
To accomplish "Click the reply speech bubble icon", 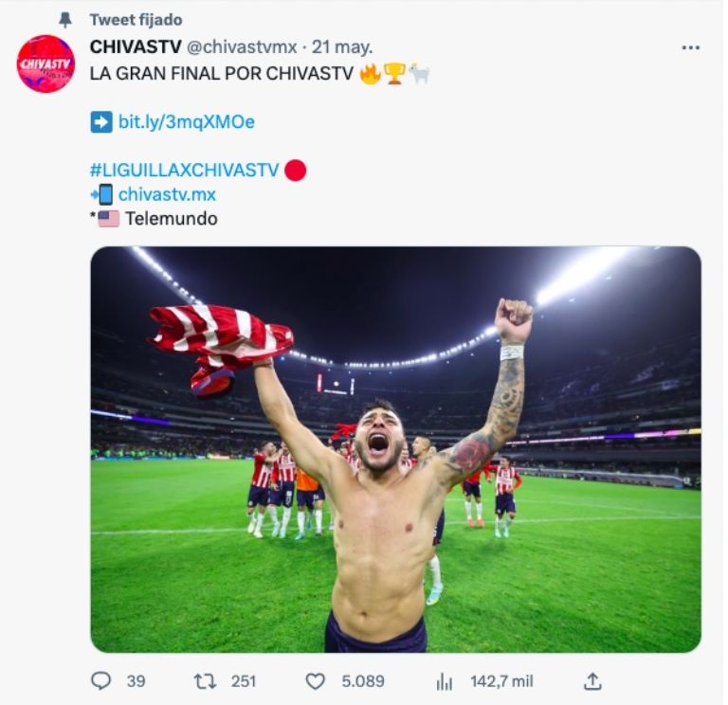I will (x=100, y=680).
